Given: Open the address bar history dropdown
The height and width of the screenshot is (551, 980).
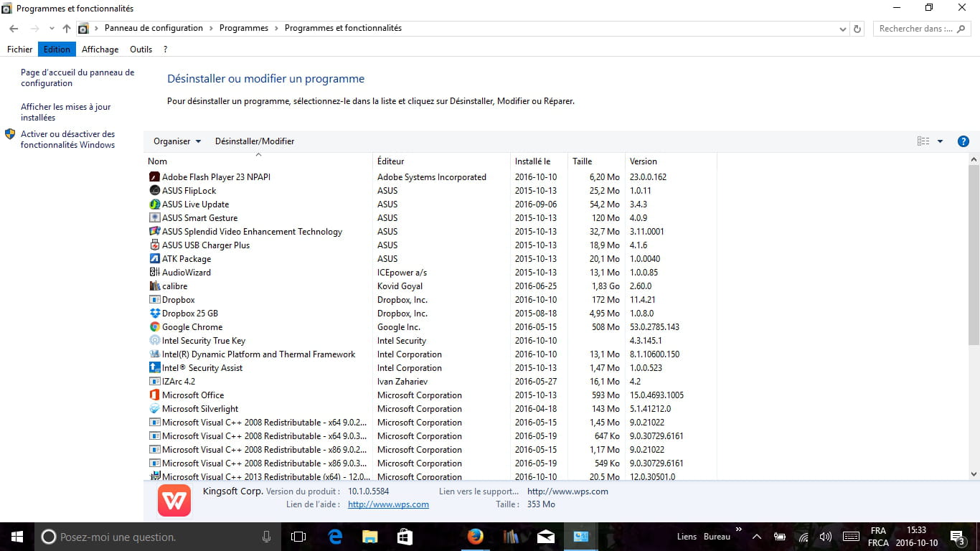Looking at the screenshot, I should pyautogui.click(x=843, y=29).
